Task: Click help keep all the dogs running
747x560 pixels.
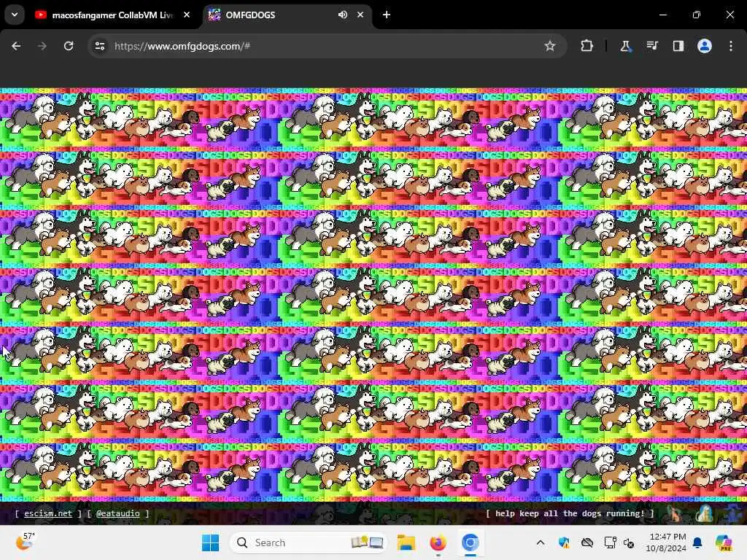Action: click(x=570, y=513)
